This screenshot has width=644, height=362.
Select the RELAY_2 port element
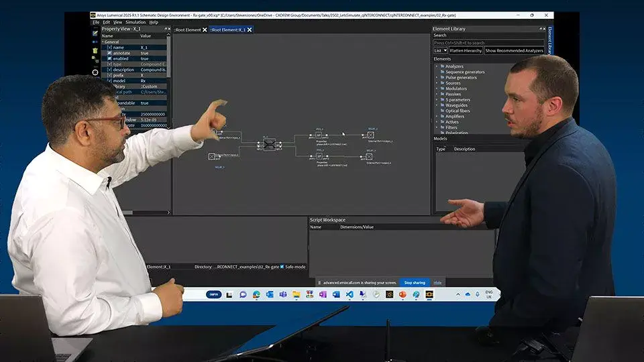pyautogui.click(x=370, y=135)
